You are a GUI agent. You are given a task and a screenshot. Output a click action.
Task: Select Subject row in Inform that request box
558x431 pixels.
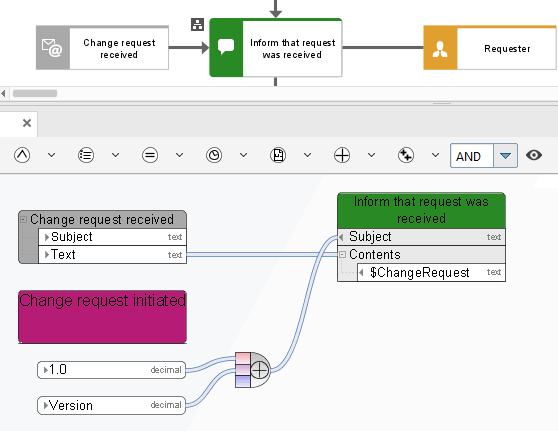[x=421, y=237]
